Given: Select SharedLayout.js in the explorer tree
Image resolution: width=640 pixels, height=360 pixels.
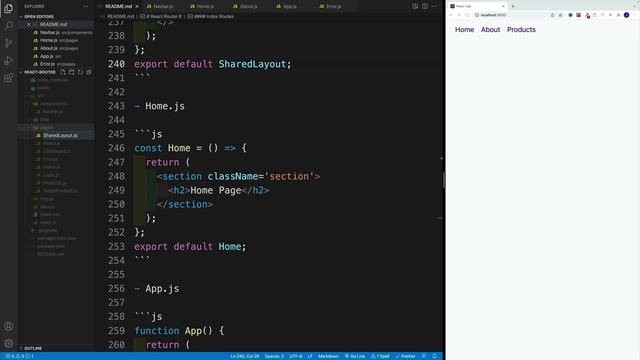Looking at the screenshot, I should 60,136.
